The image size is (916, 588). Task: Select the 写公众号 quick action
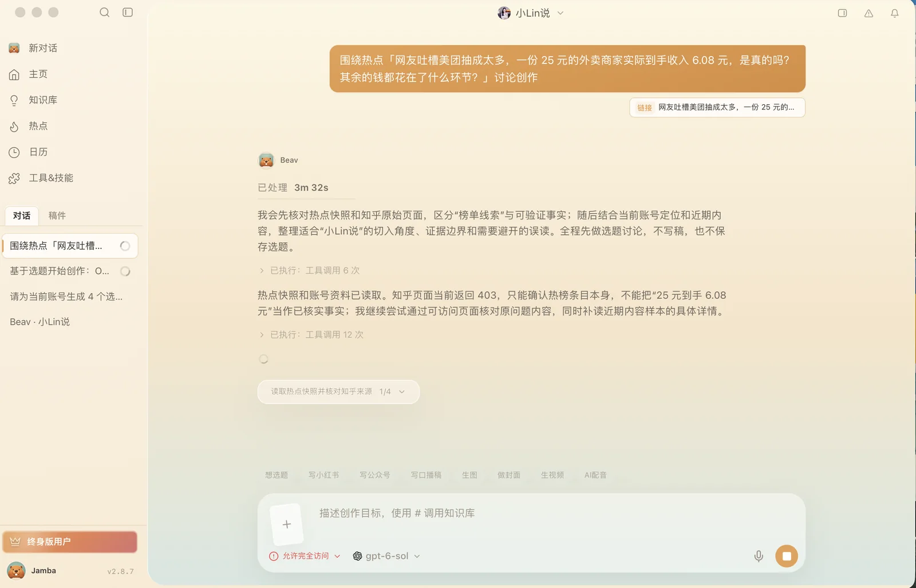(375, 475)
